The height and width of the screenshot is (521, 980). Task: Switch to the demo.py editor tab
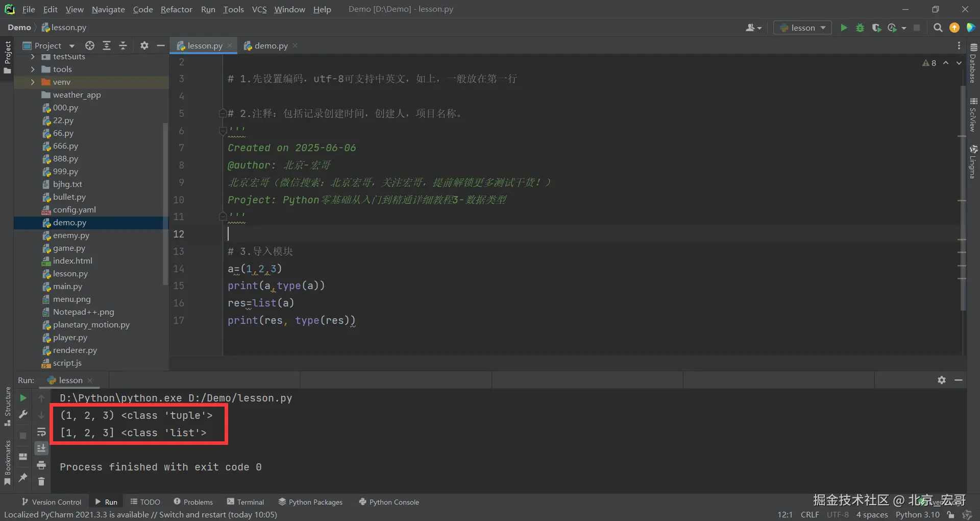point(271,45)
